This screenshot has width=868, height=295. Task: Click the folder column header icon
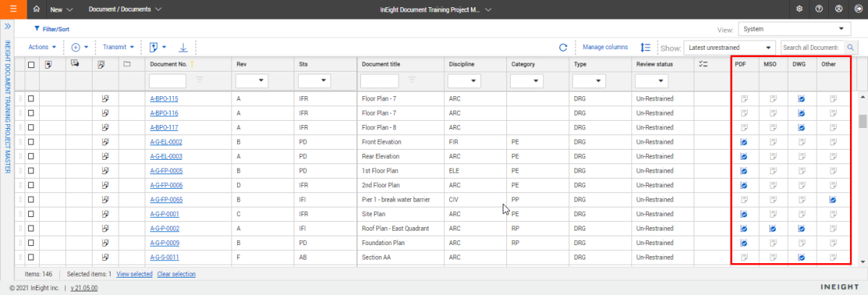127,64
